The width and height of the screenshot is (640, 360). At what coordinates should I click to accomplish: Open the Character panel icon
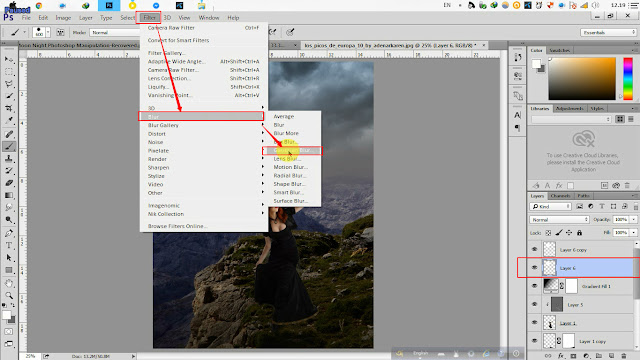click(518, 115)
